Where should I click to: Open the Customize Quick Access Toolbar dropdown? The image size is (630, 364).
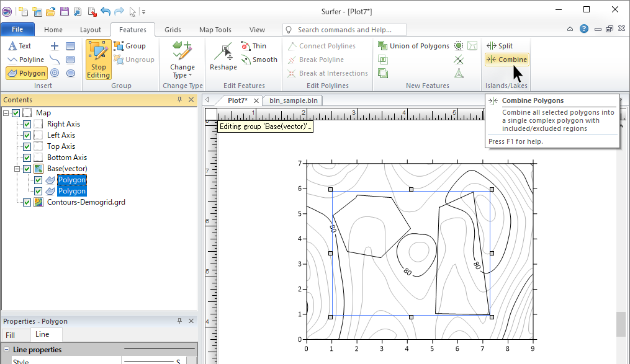(x=144, y=12)
